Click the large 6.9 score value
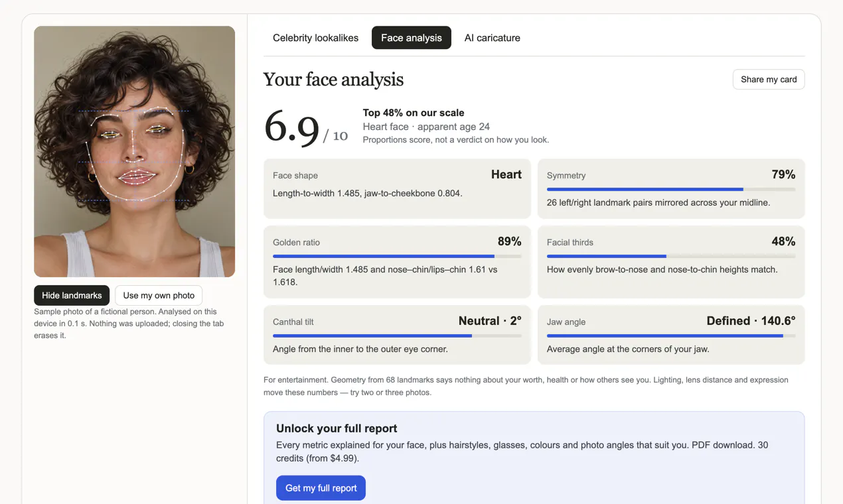 click(x=291, y=127)
